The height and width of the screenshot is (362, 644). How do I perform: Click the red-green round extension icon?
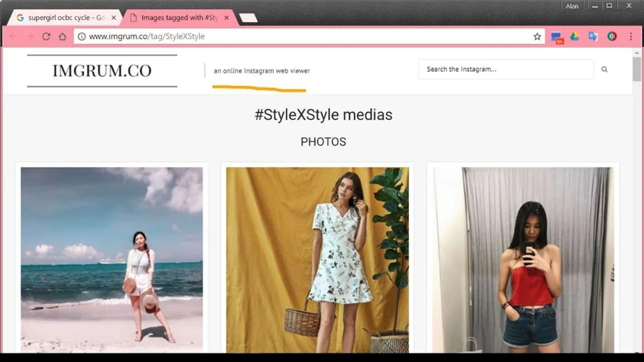tap(612, 36)
